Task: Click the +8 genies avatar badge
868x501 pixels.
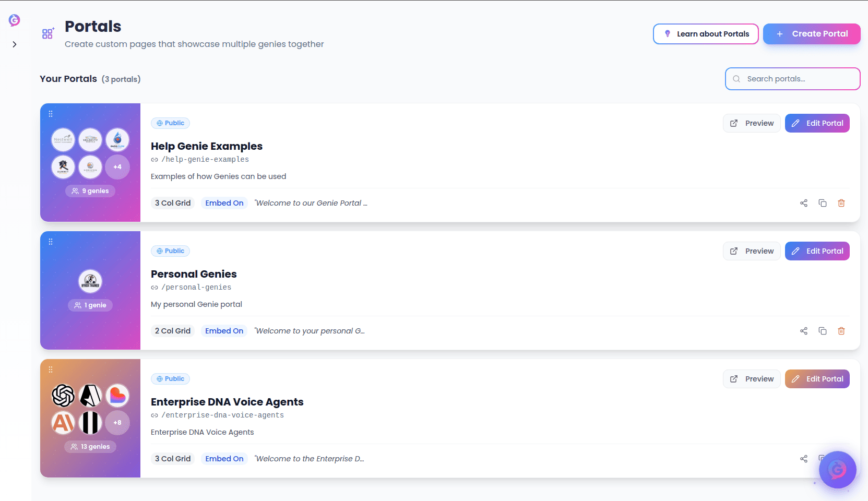Action: point(117,423)
